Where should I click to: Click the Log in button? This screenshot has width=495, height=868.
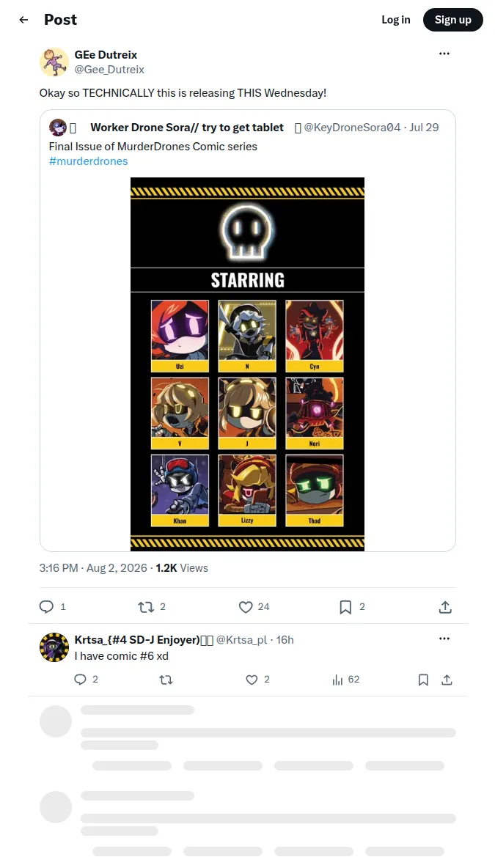point(396,20)
